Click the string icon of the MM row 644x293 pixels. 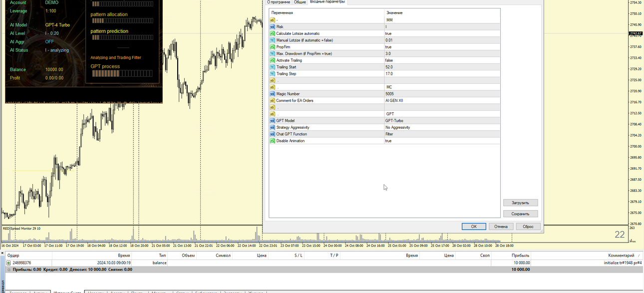coord(272,20)
